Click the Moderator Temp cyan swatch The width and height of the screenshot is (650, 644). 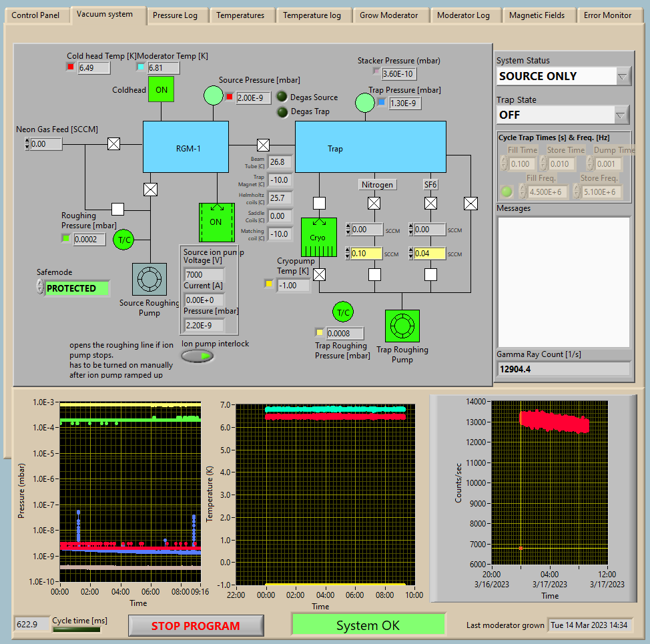(141, 67)
